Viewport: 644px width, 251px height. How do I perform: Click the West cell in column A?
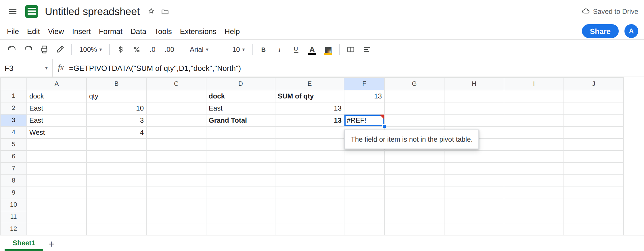click(57, 132)
